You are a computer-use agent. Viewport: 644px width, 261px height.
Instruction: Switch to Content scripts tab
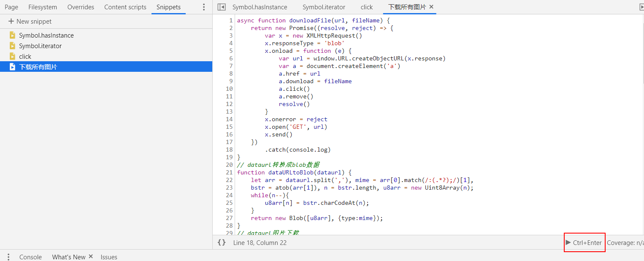tap(125, 7)
